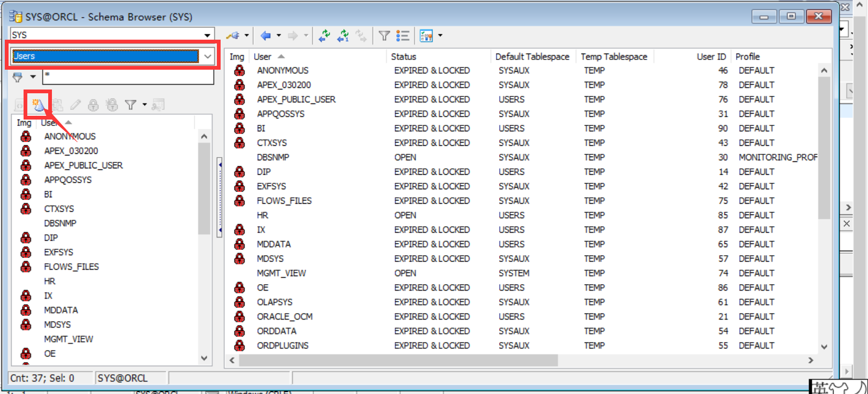868x394 pixels.
Task: Click filter funnel icon in top toolbar
Action: (x=384, y=36)
